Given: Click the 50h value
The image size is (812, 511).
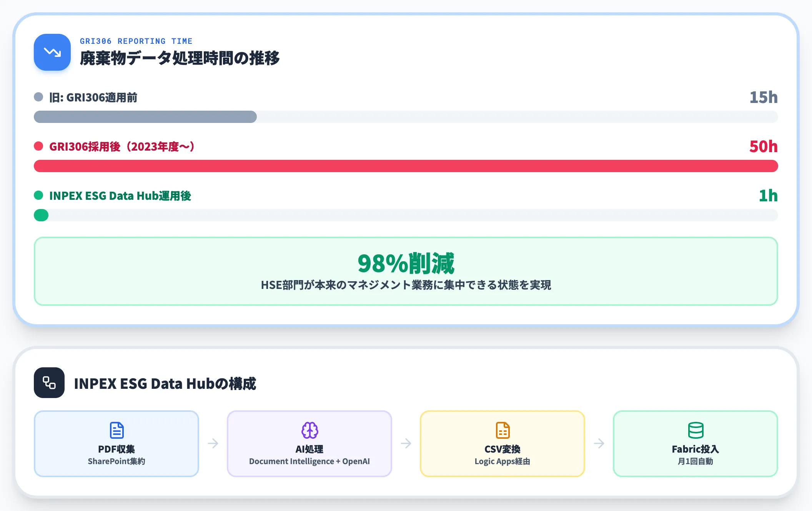Looking at the screenshot, I should click(764, 147).
